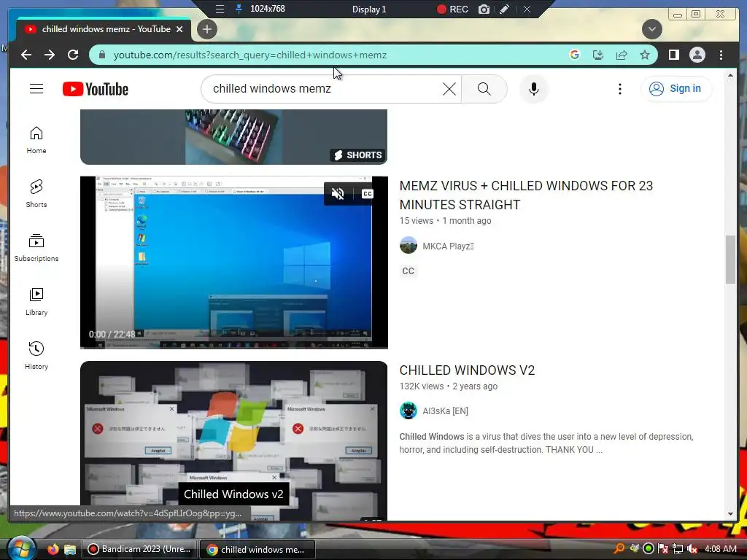Open the tab search dropdown arrow

[x=651, y=29]
